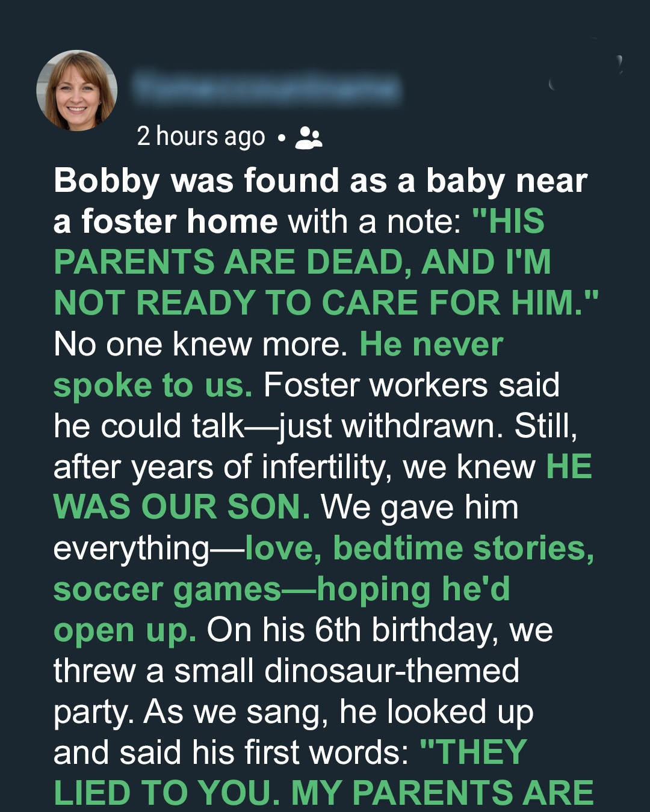This screenshot has height=812, width=650.
Task: Click the green "open up." text
Action: click(x=125, y=630)
